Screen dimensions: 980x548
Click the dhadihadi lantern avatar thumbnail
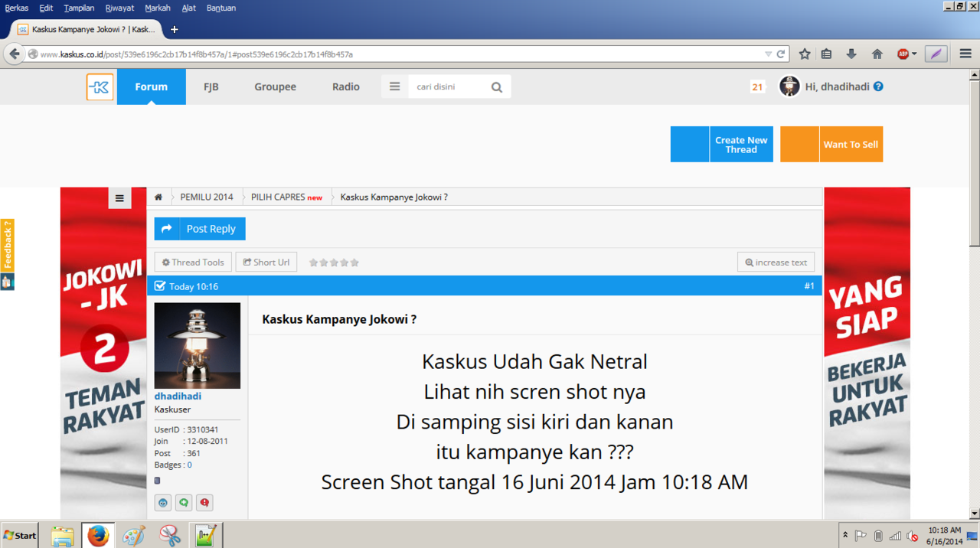pos(198,345)
